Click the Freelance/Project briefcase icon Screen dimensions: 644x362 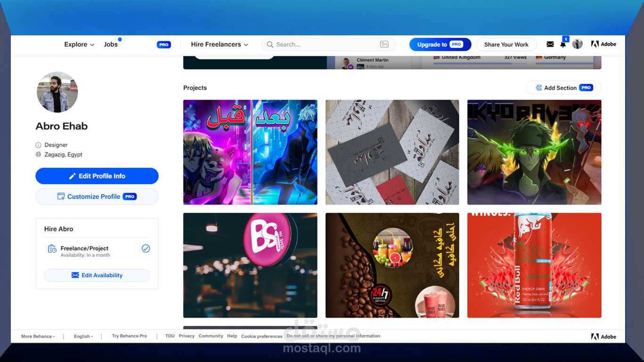click(x=52, y=249)
